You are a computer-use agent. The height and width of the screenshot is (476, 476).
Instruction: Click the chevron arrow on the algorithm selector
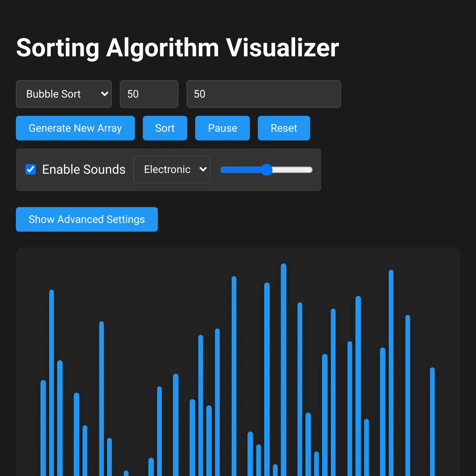point(104,94)
